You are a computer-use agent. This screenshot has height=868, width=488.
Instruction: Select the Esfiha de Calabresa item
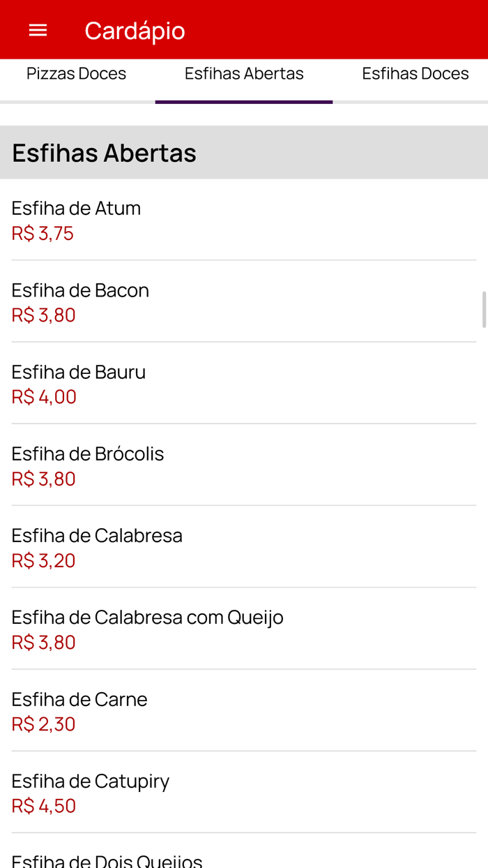pos(96,534)
